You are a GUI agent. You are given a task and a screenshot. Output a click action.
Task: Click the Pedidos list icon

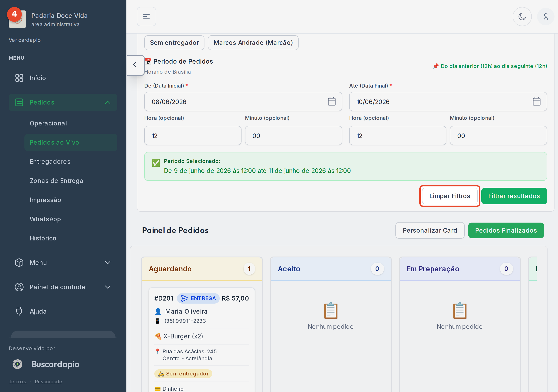click(19, 102)
